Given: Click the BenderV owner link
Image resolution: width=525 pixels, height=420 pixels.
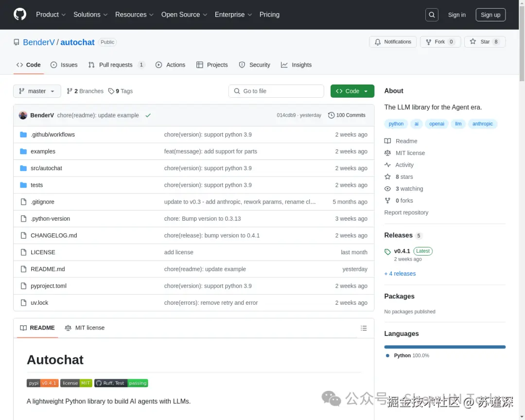Looking at the screenshot, I should tap(39, 42).
